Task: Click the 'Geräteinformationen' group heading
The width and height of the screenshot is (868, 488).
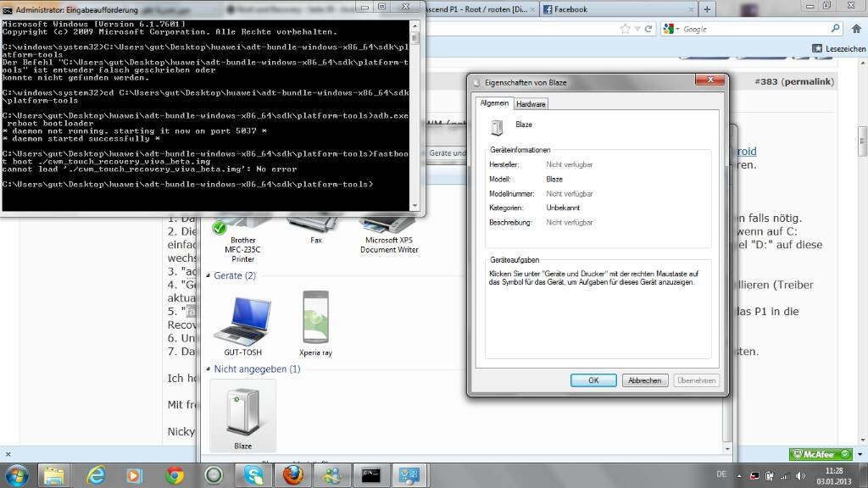Action: [520, 150]
